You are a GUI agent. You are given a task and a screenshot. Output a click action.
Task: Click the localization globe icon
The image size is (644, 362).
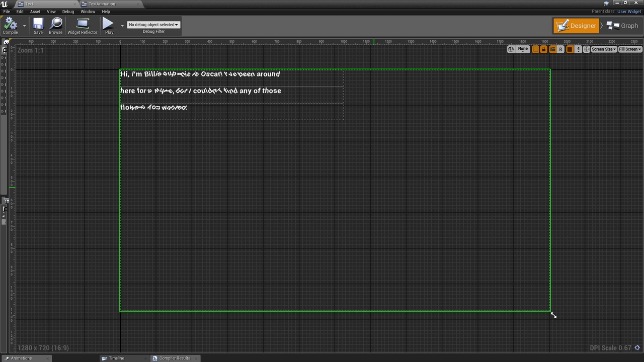511,49
